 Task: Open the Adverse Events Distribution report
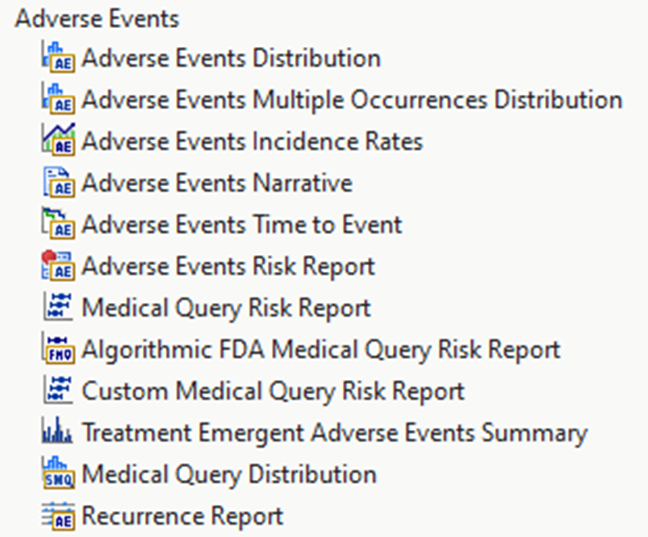click(231, 58)
